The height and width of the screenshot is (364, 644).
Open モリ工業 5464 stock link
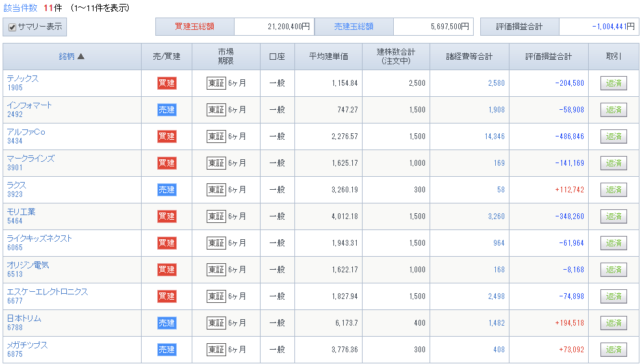tap(21, 216)
